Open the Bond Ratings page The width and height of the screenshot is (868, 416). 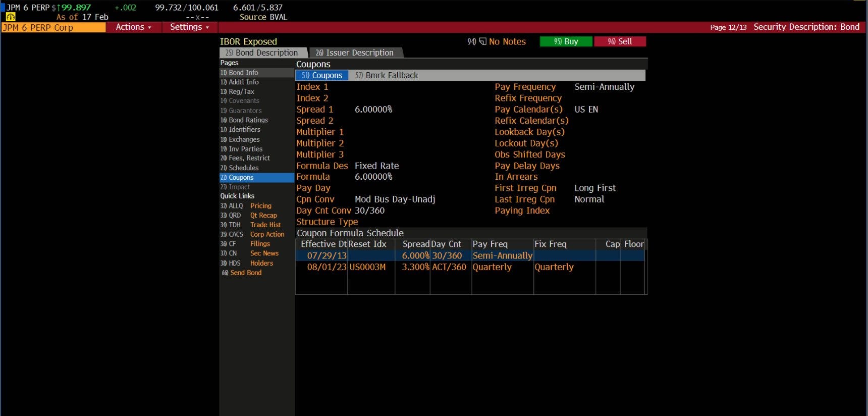[256, 120]
